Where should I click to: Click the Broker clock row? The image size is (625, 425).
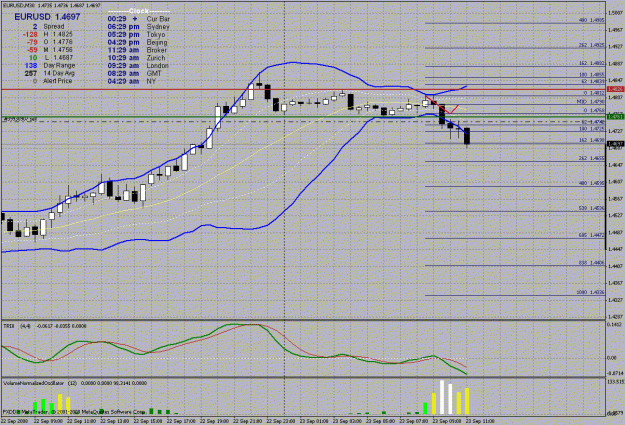pos(138,50)
